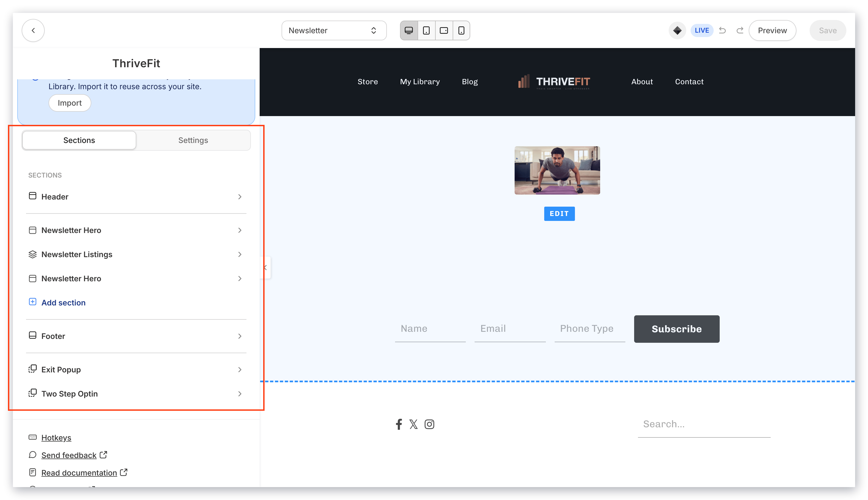868x500 pixels.
Task: Click the Hotkeys keyboard icon
Action: (33, 437)
